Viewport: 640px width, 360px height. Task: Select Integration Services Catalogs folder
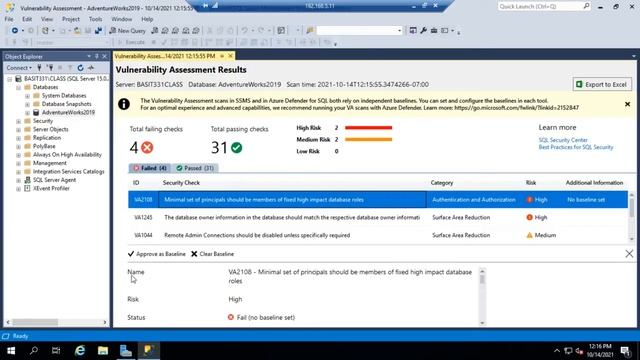pos(69,171)
